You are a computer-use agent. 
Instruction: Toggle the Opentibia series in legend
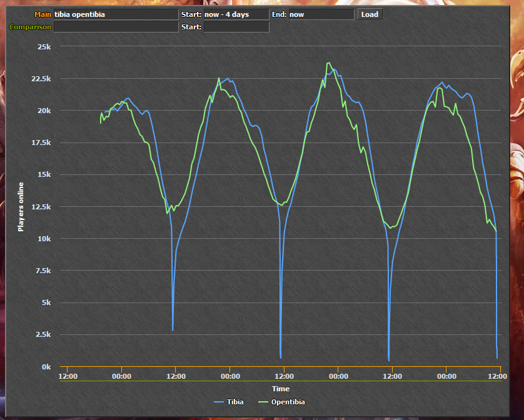(x=281, y=402)
